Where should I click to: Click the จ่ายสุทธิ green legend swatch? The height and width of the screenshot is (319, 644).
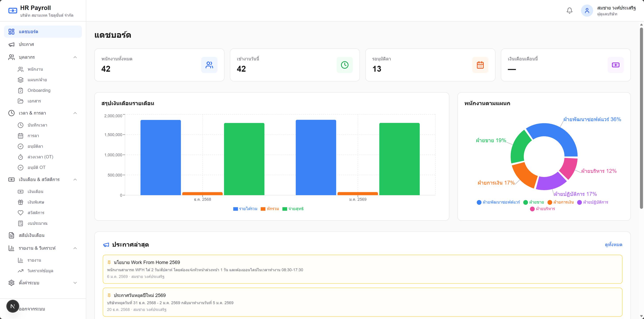point(285,209)
